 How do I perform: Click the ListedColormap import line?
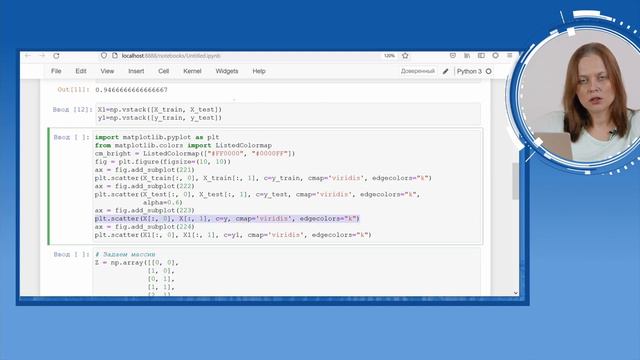183,145
